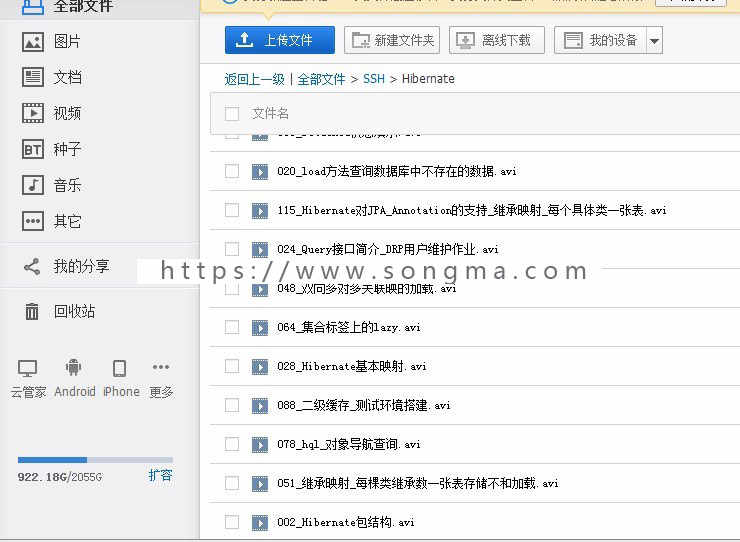Open file 051_继承映射 avi
The image size is (740, 542).
(418, 483)
